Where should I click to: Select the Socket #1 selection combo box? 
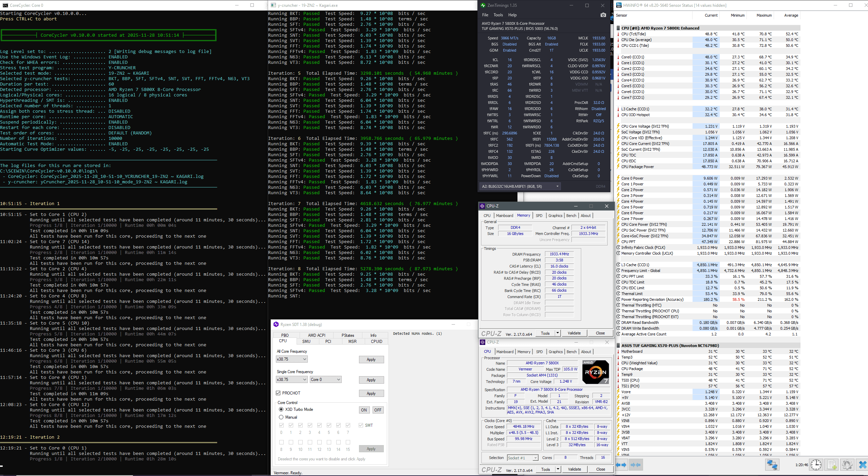click(x=523, y=458)
